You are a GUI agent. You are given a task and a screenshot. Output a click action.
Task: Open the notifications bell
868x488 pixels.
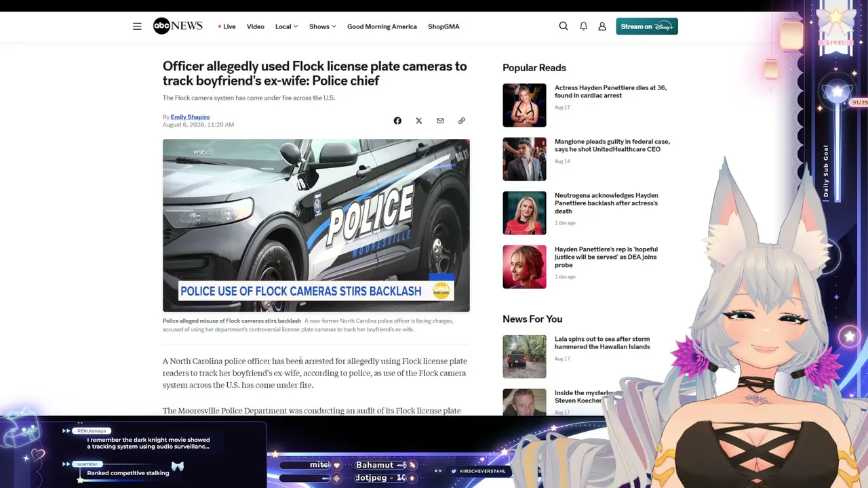click(x=583, y=26)
